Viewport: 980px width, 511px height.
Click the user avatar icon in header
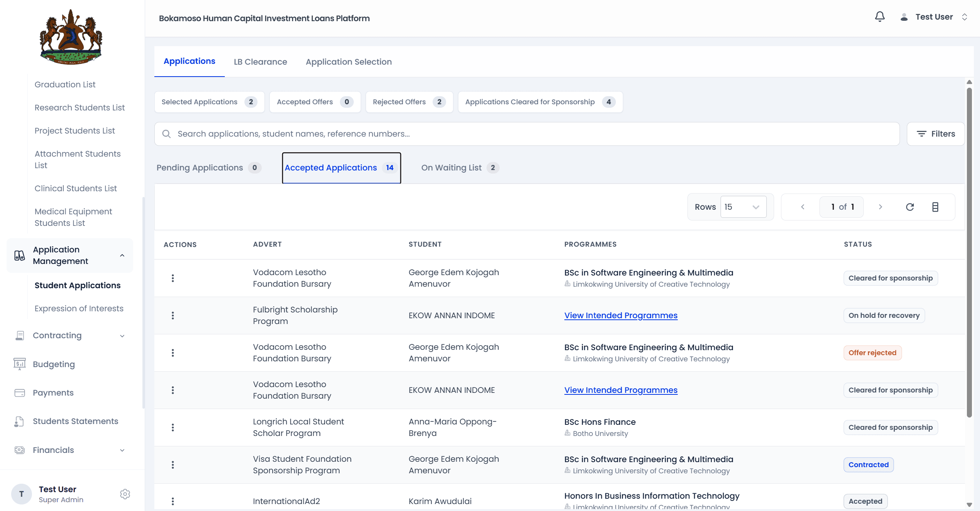(904, 17)
